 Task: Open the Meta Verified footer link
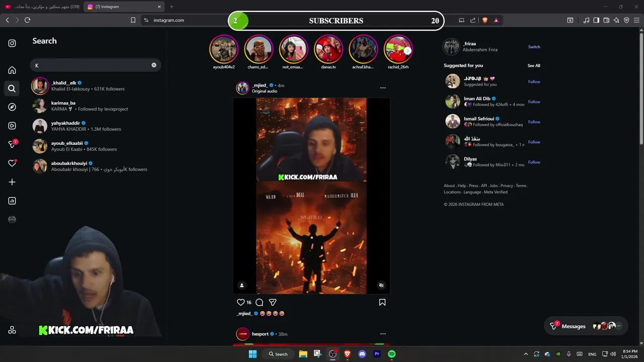[496, 192]
